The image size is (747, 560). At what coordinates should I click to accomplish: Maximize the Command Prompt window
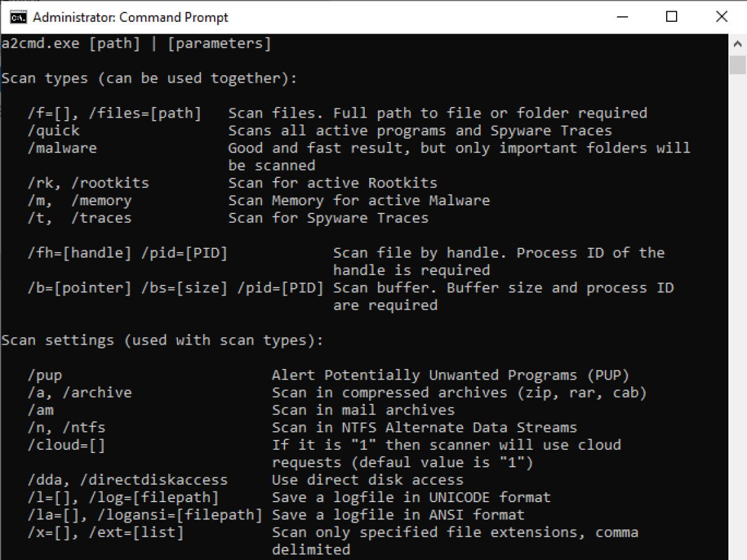click(671, 17)
